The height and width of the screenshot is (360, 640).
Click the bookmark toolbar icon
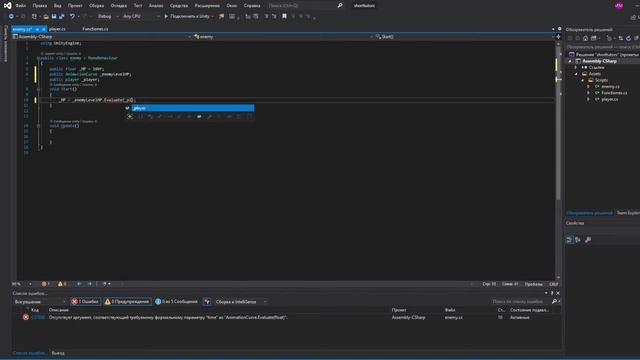[284, 16]
